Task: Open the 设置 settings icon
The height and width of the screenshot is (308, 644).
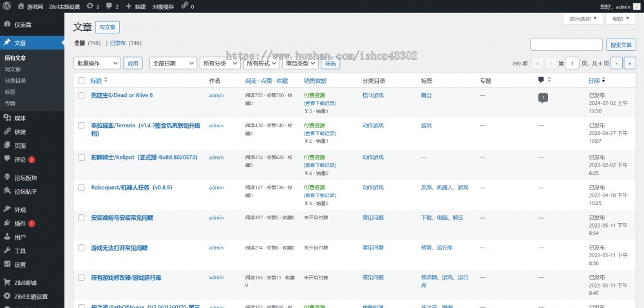Action: coord(7,264)
